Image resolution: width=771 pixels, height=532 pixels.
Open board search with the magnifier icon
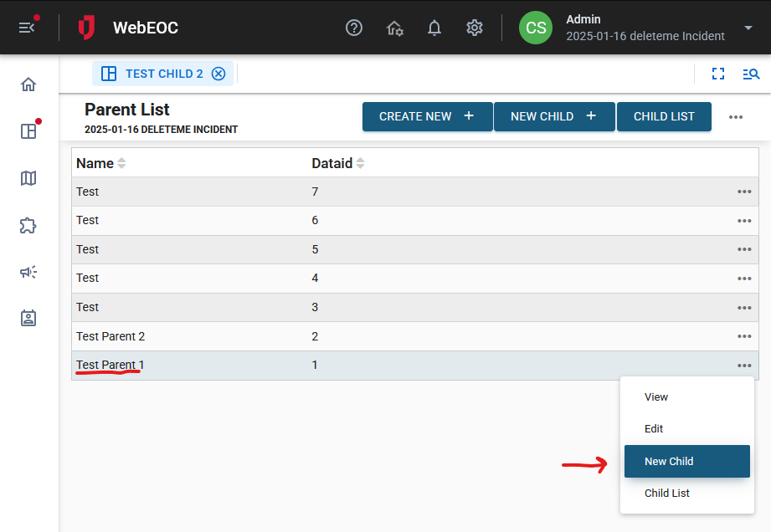click(x=750, y=74)
